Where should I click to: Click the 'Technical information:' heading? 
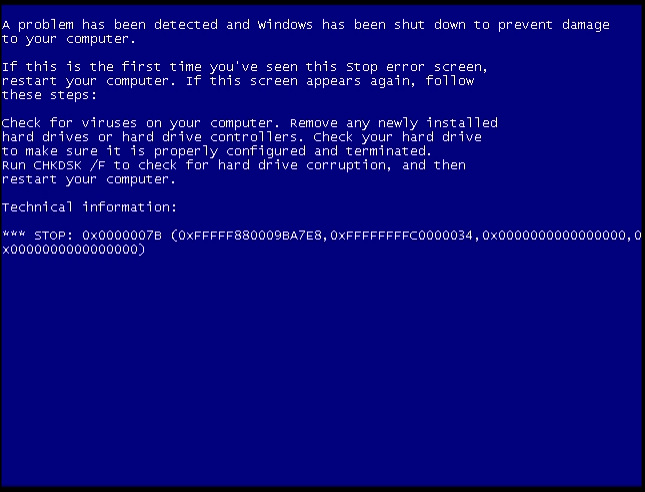click(x=89, y=207)
